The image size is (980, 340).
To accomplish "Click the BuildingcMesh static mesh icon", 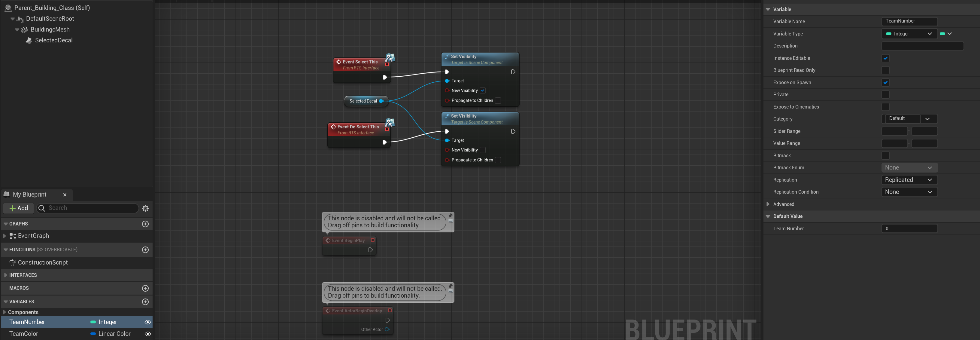I will tap(25, 30).
